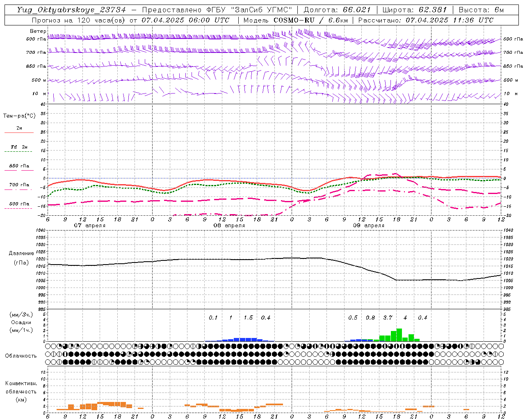Click the text Предоставлено ФГБУ "ЗапСиб УГМС"
This screenshot has height=420, width=525.
point(217,10)
